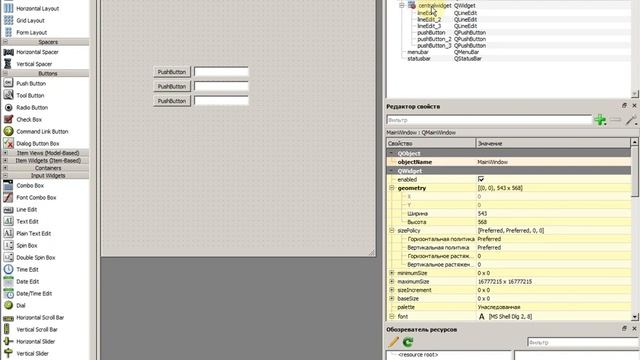Pick the Text Edit widget icon
Screen dimensions: 640x360
[x=8, y=221]
